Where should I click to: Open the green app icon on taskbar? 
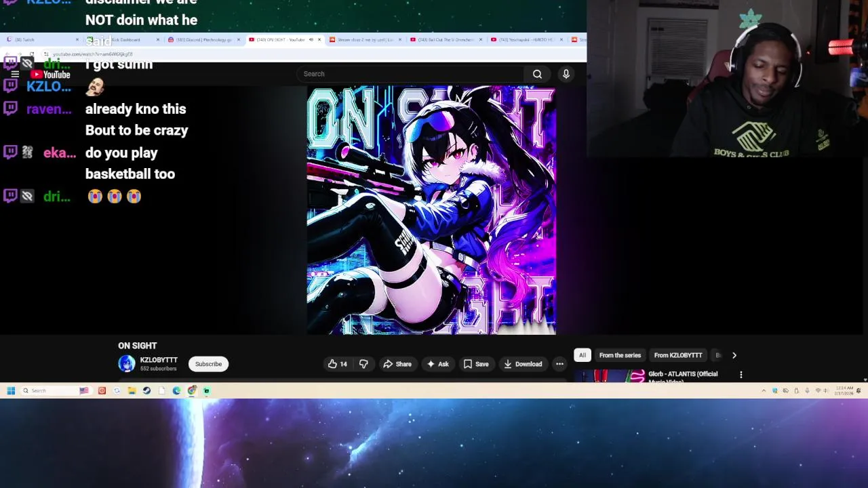(x=207, y=390)
